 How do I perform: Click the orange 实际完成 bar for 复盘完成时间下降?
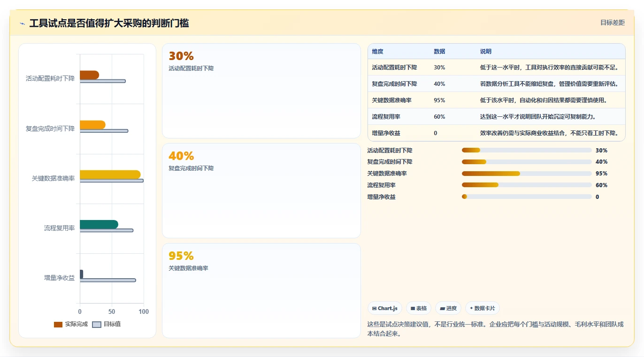[92, 125]
